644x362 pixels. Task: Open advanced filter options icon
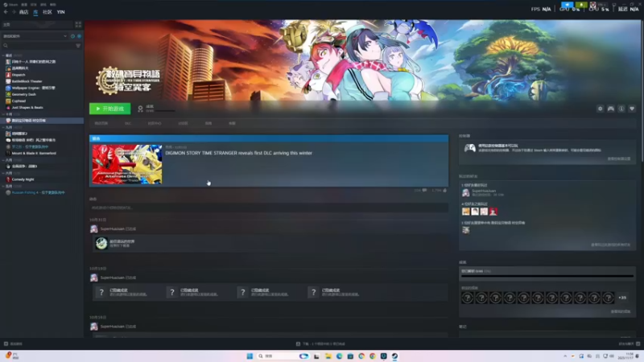(78, 46)
